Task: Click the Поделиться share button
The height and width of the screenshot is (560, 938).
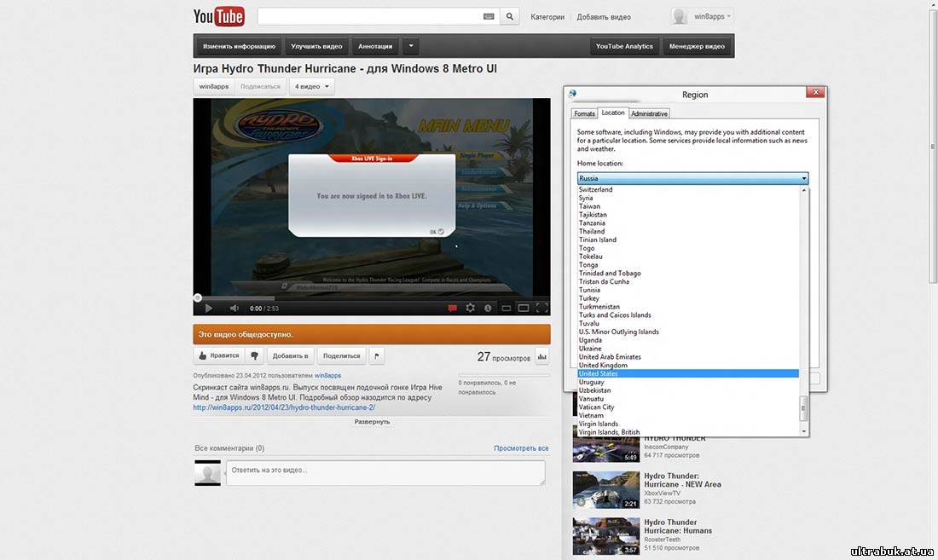Action: click(x=342, y=355)
